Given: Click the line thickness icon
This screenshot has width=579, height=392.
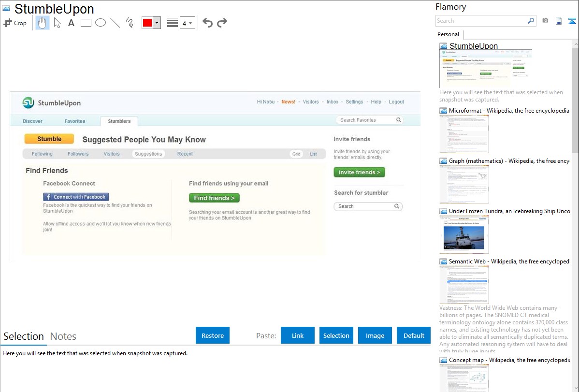Looking at the screenshot, I should 173,23.
